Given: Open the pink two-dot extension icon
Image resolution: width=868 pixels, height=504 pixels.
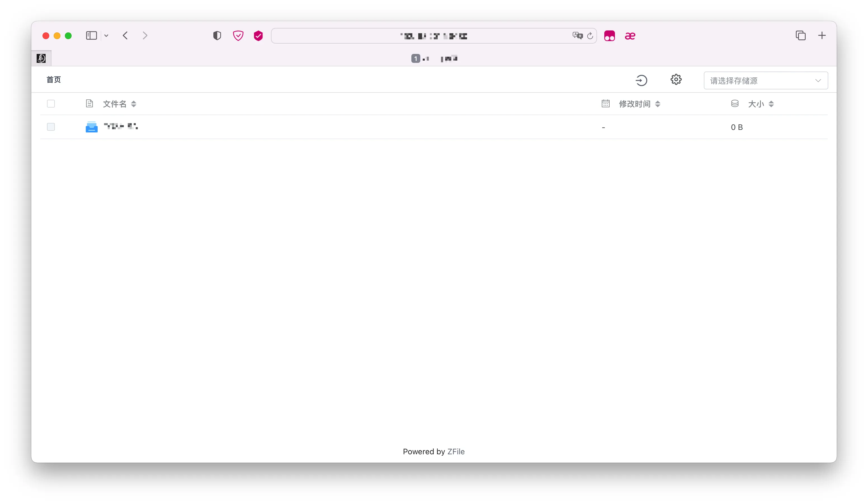Looking at the screenshot, I should coord(609,36).
